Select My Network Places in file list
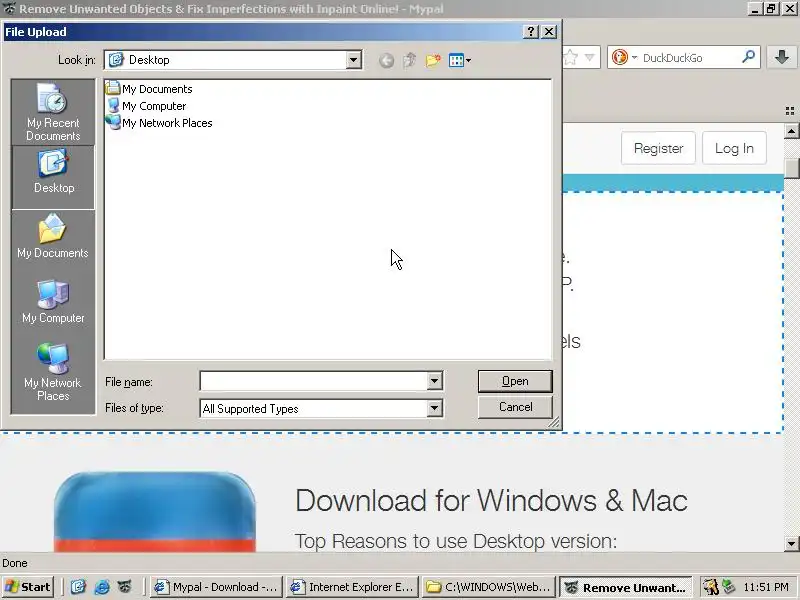Image resolution: width=800 pixels, height=600 pixels. click(159, 123)
